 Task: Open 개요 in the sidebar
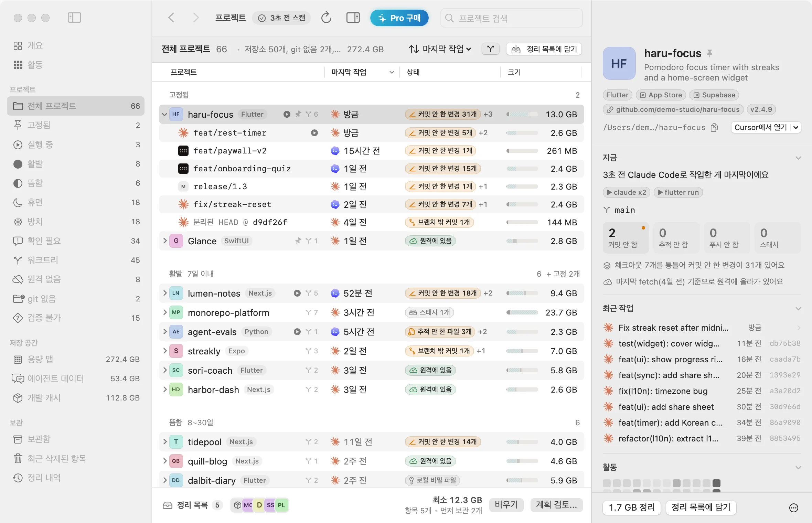[x=76, y=45]
